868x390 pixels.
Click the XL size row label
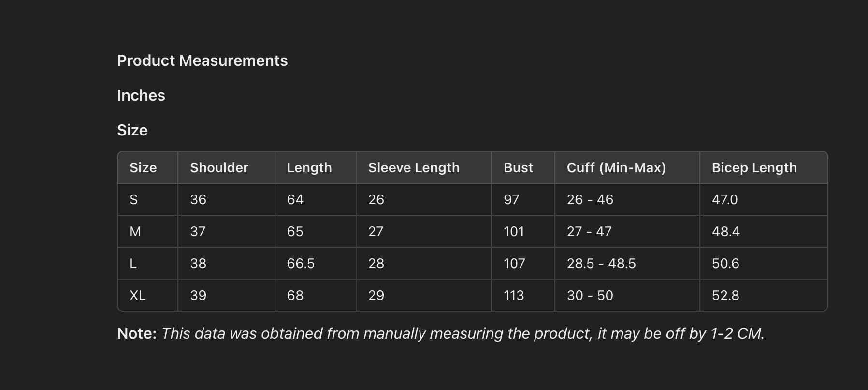tap(138, 295)
